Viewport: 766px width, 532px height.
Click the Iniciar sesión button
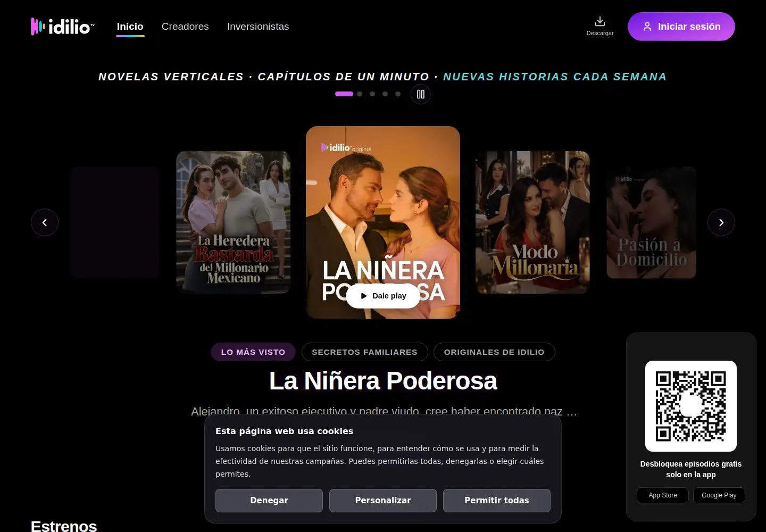pyautogui.click(x=681, y=27)
